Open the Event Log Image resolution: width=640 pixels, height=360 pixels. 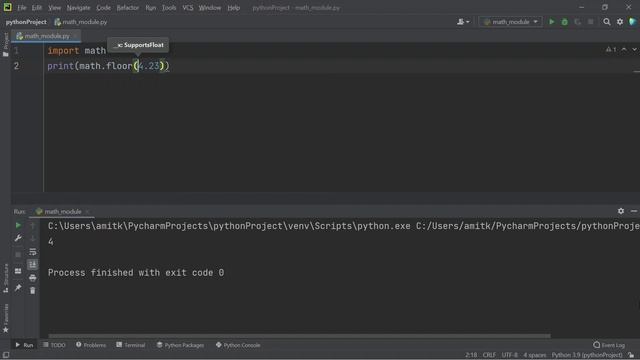(609, 345)
